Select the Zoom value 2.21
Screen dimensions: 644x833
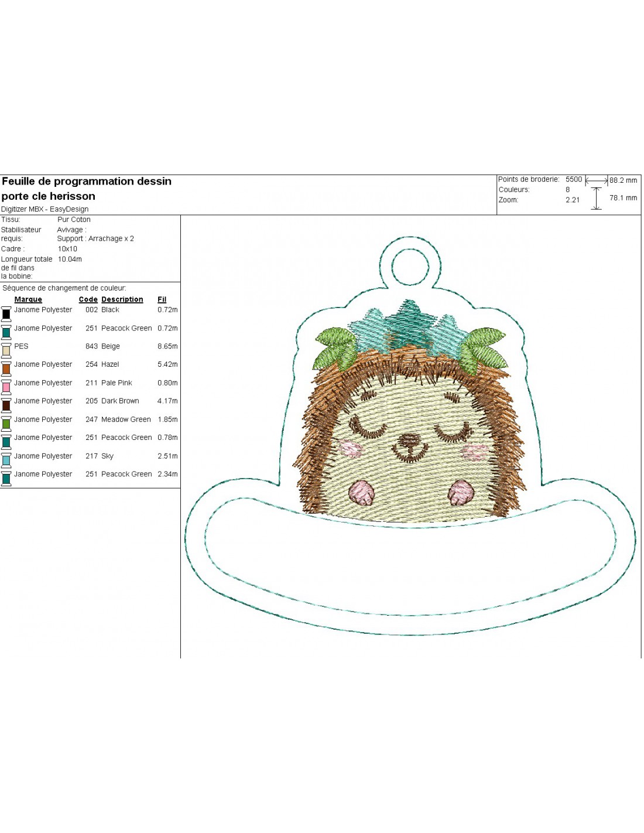coord(573,200)
